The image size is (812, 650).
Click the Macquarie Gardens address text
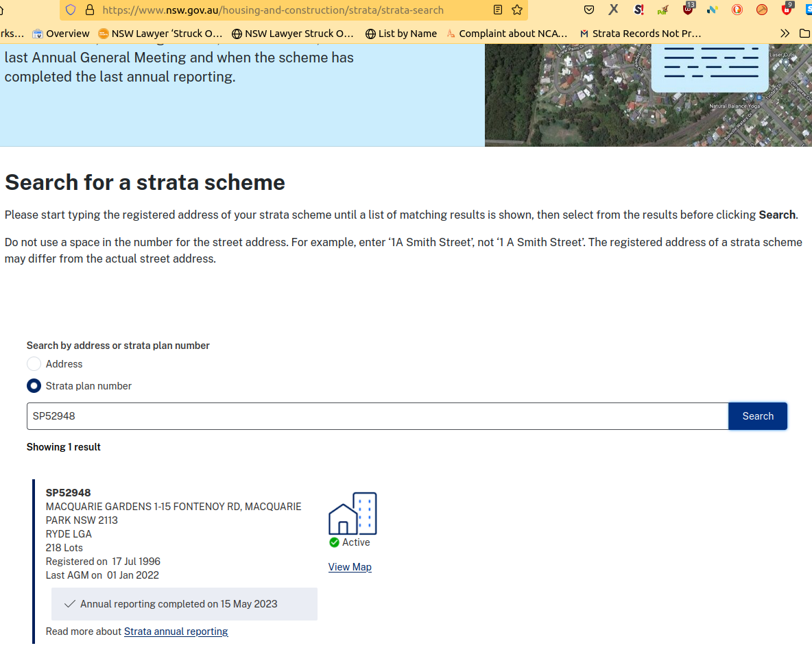[x=174, y=514]
